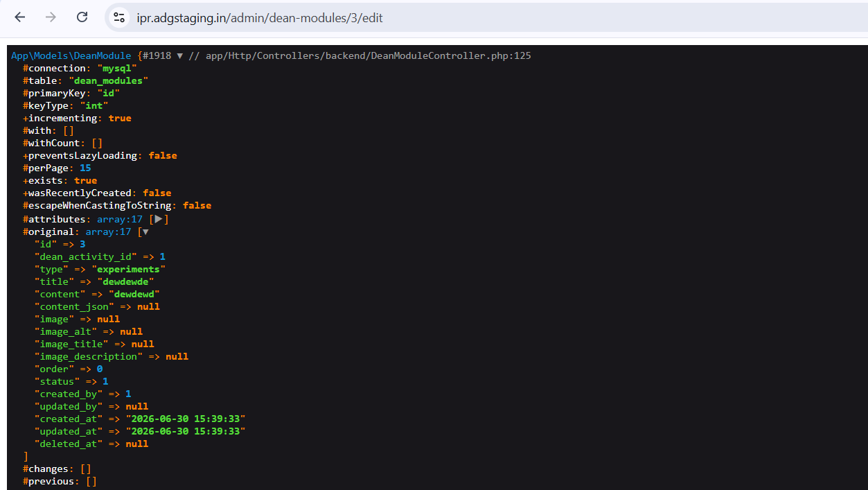Click the browser forward arrow

point(51,17)
